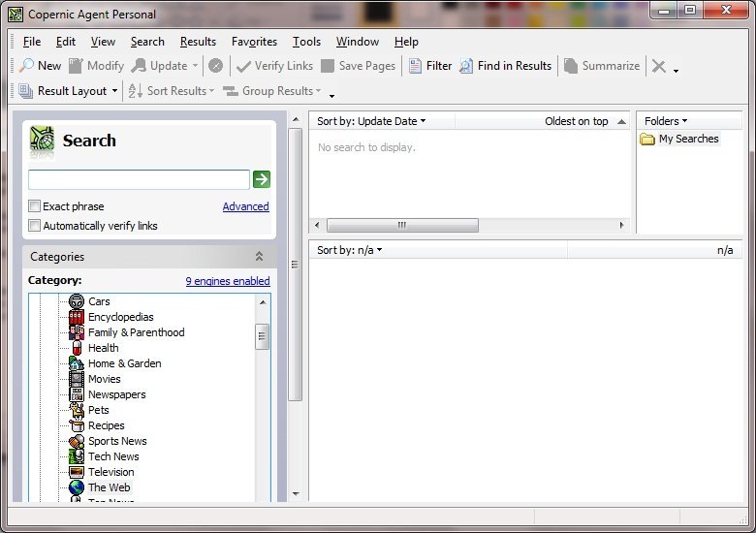Click the search query input field
Image resolution: width=756 pixels, height=533 pixels.
[139, 179]
